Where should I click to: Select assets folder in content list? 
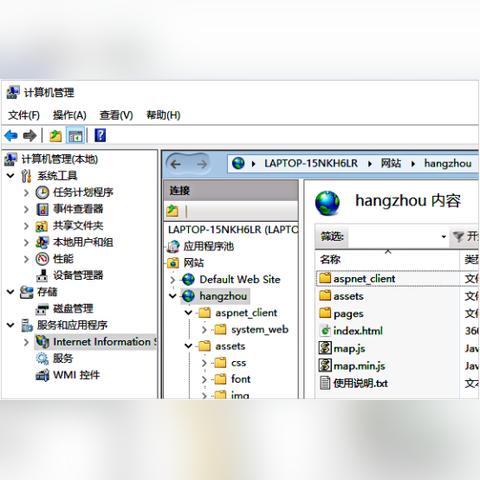tap(348, 296)
